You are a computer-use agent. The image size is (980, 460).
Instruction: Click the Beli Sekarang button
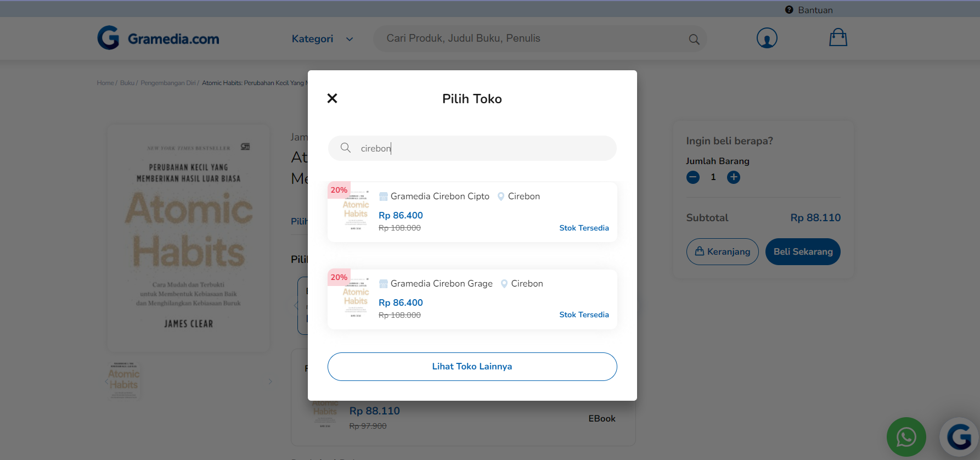coord(803,251)
